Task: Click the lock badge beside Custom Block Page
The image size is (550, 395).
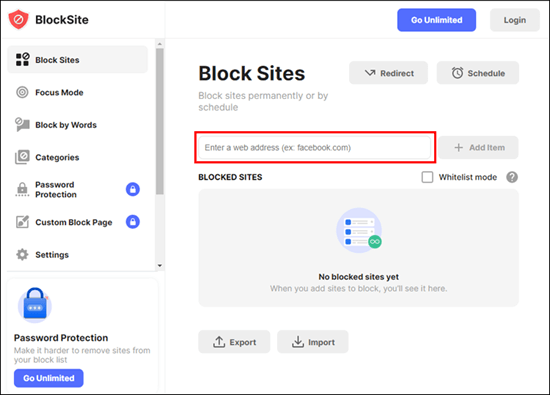Action: [x=133, y=222]
